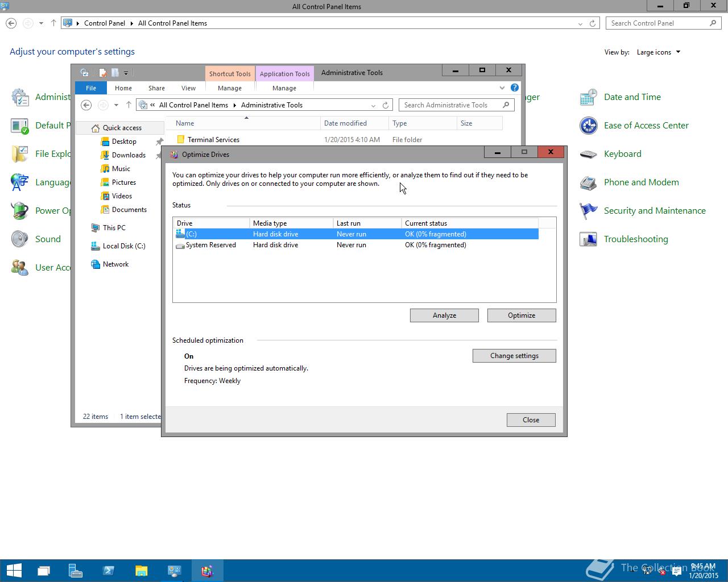The image size is (728, 582).
Task: Select the System Reserved drive row
Action: click(x=357, y=245)
